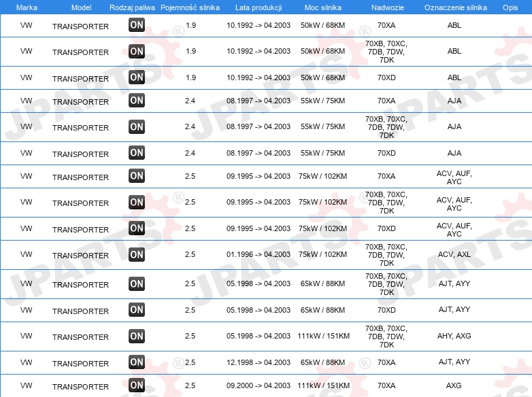The image size is (532, 397).
Task: Click the ON badge in the ACV, AXL row
Action: [x=137, y=255]
